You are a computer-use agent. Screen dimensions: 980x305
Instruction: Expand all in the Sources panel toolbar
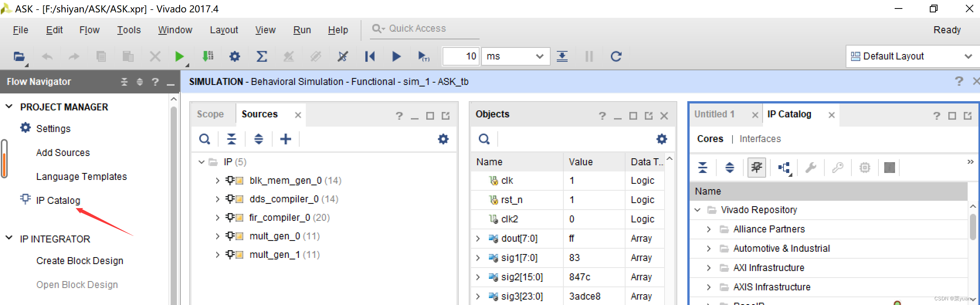(x=259, y=139)
